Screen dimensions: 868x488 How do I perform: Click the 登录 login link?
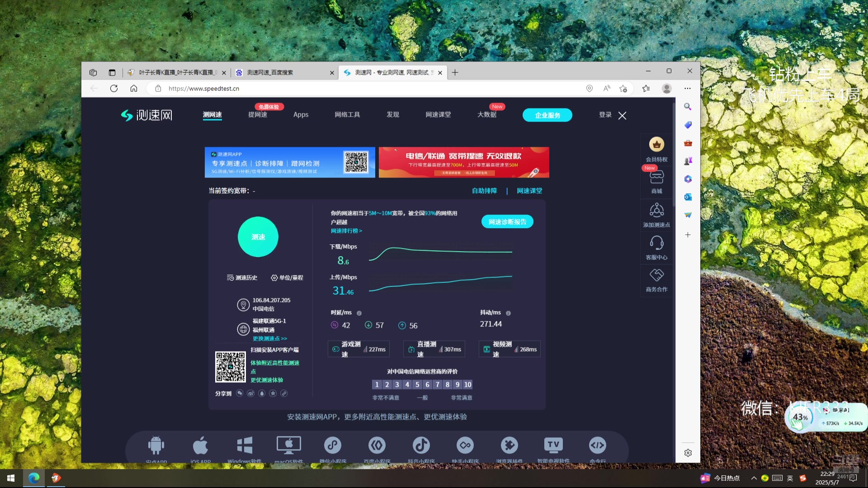point(605,115)
